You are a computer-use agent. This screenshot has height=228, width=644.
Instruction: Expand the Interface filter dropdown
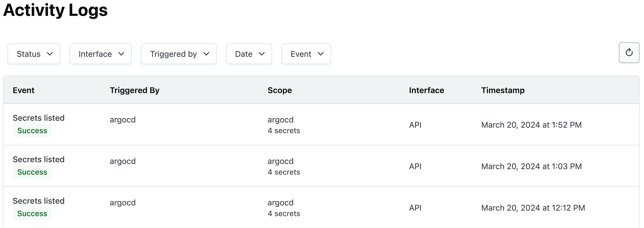coord(100,54)
